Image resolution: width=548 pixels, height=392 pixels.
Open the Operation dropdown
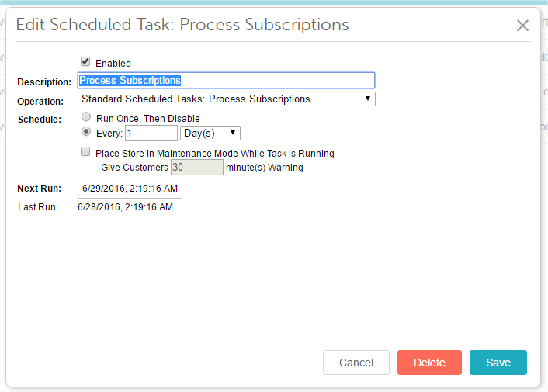pyautogui.click(x=226, y=99)
